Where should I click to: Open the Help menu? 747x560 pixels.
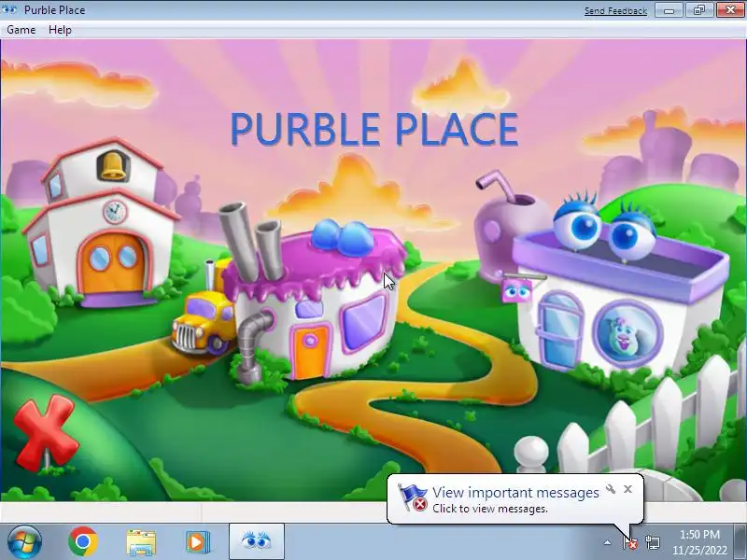60,30
